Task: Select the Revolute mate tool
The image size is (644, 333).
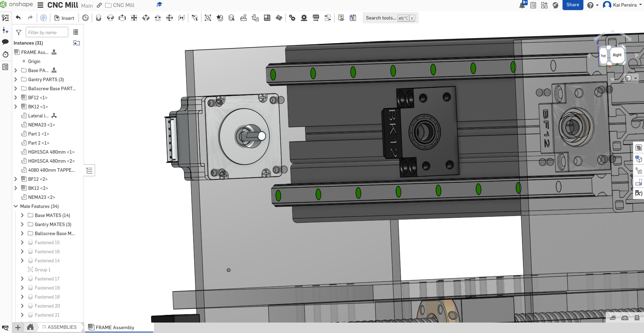Action: coord(110,18)
